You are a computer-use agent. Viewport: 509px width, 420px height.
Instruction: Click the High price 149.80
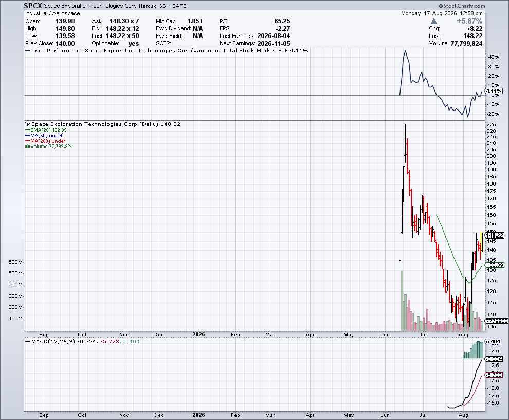(x=65, y=29)
